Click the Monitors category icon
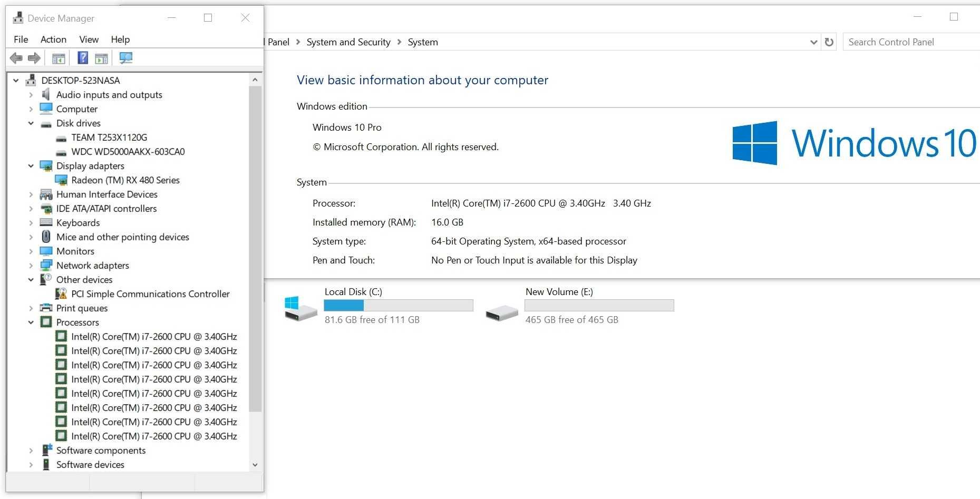This screenshot has width=980, height=499. (46, 251)
